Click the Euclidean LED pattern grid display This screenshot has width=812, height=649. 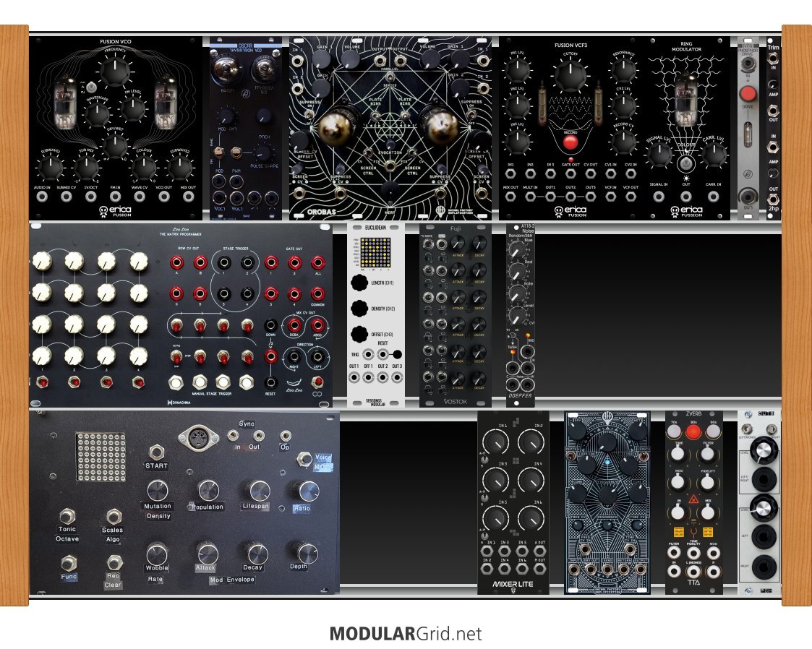point(375,252)
